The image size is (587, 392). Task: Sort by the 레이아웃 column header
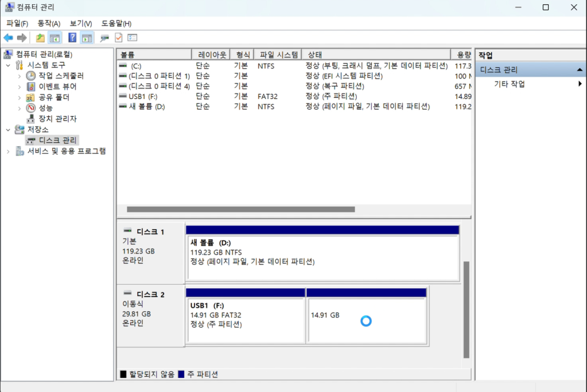pyautogui.click(x=211, y=55)
